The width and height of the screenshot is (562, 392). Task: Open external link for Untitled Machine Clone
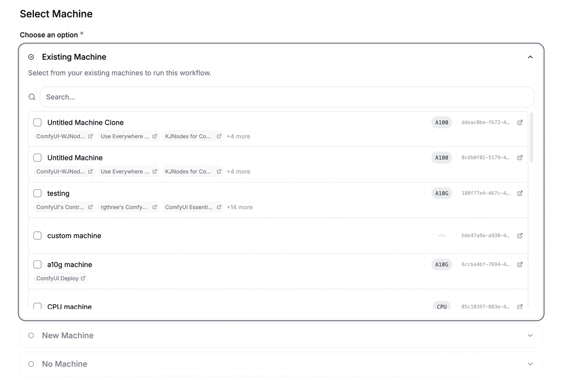520,122
